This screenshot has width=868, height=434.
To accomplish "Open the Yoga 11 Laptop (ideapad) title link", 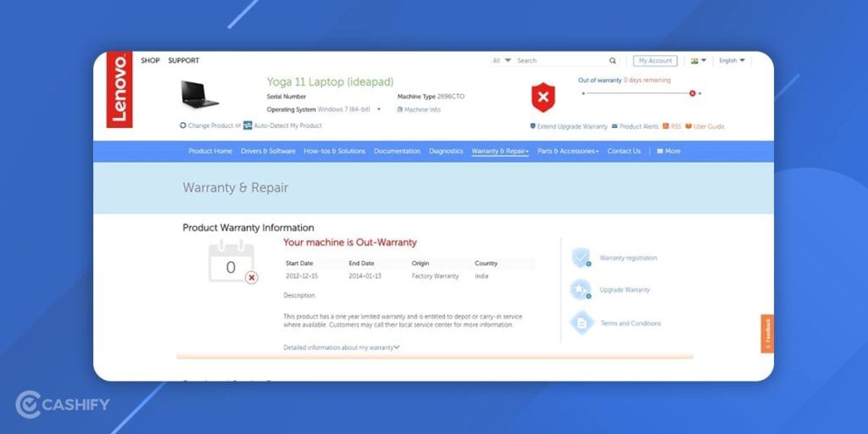I will coord(330,82).
